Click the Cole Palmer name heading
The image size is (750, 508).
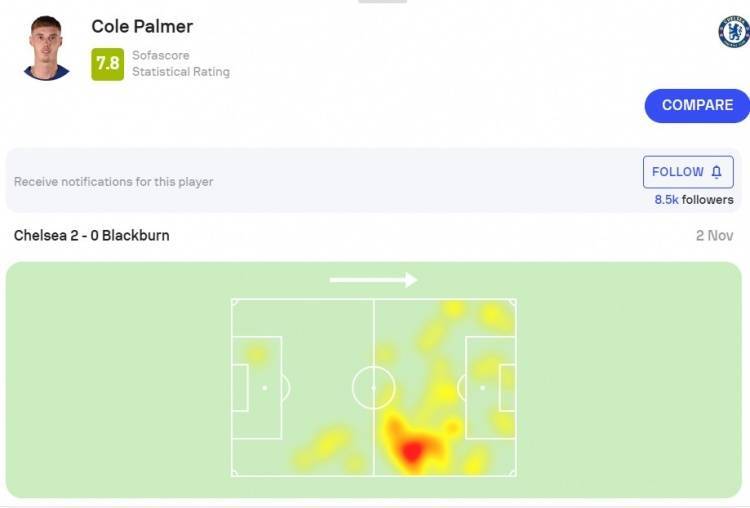click(142, 26)
